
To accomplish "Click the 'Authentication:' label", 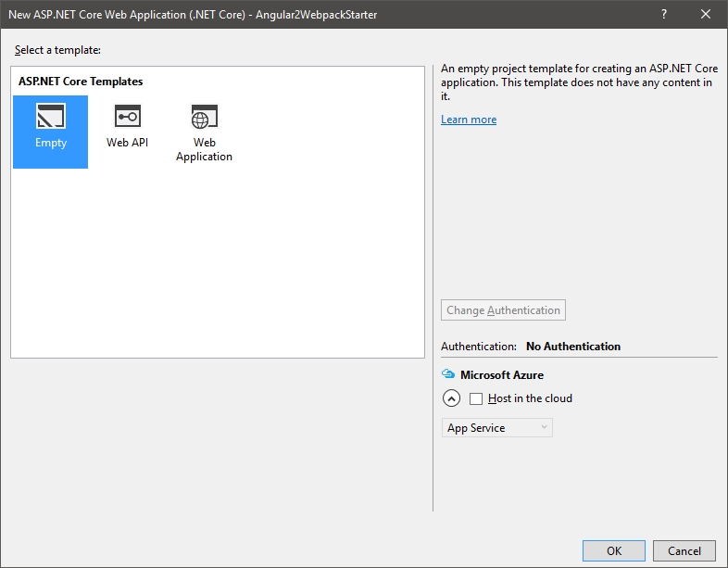I will [479, 347].
